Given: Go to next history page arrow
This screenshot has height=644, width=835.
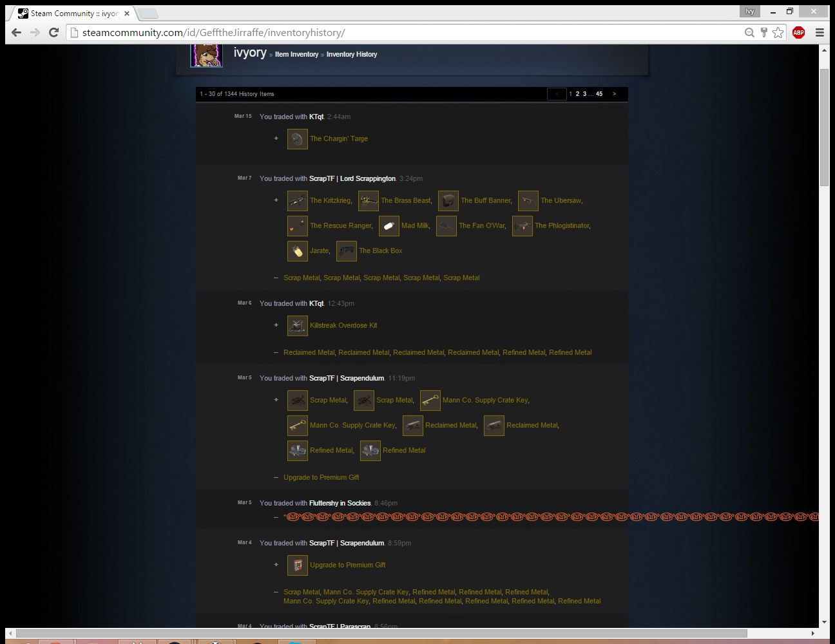Looking at the screenshot, I should [x=614, y=94].
